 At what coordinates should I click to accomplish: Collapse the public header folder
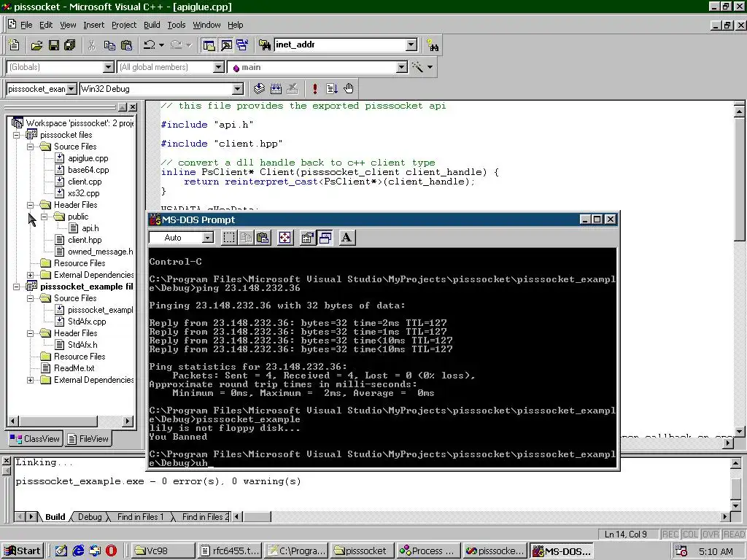44,217
